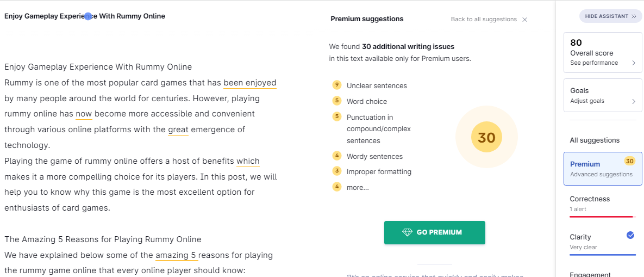
Task: Open the Clarity suggestions category
Action: pyautogui.click(x=603, y=242)
